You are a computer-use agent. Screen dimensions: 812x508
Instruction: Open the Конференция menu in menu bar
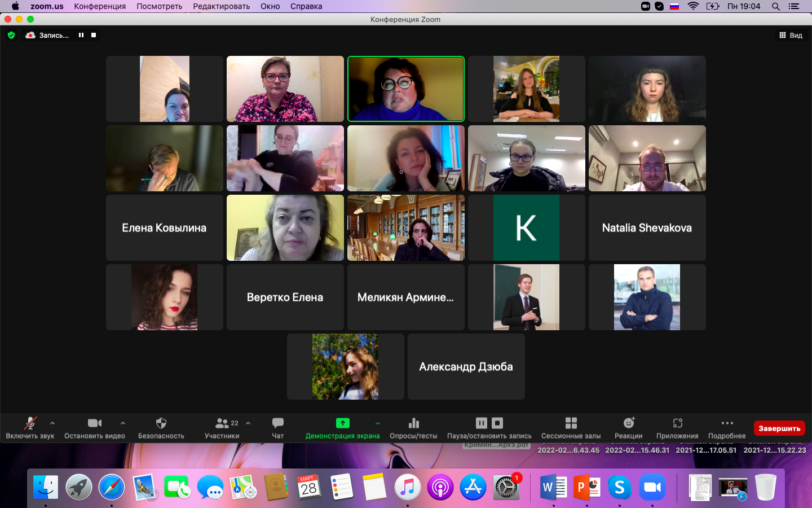tap(100, 6)
